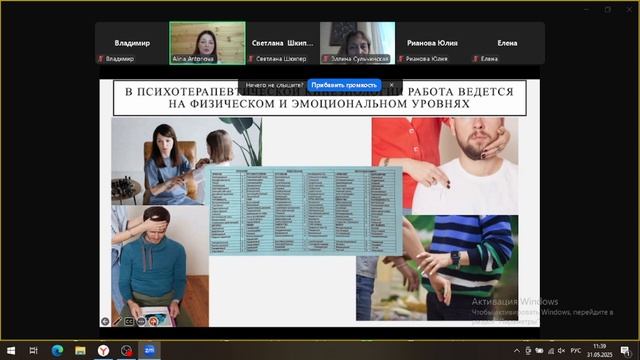Click muted mic icon beside Рианова Юлия label
Viewport: 640px width, 360px height.
(401, 59)
